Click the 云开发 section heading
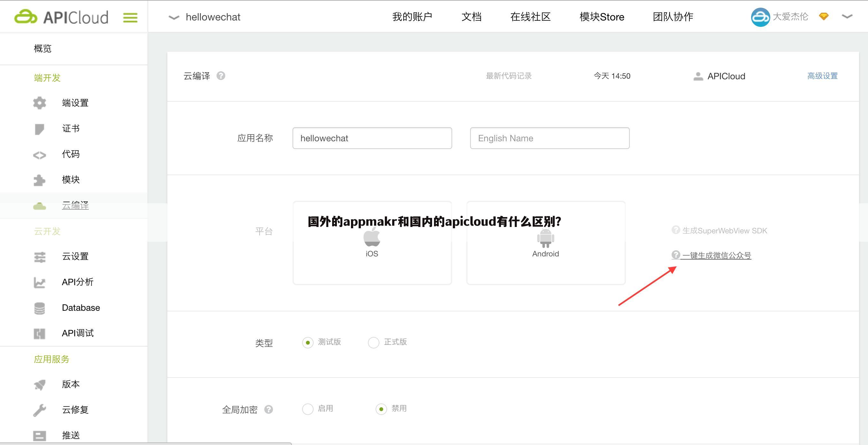The image size is (868, 445). [x=47, y=231]
